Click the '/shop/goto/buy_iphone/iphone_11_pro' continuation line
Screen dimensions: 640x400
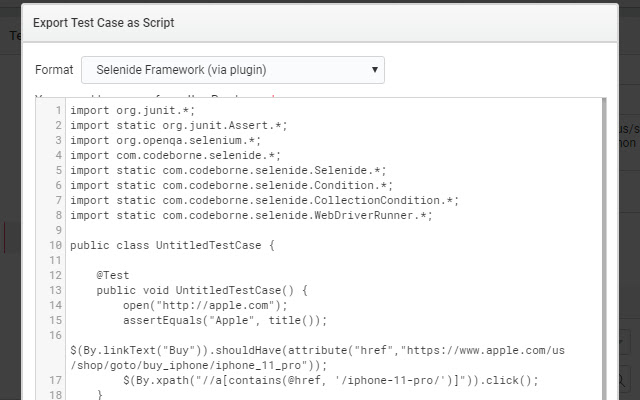coord(199,365)
